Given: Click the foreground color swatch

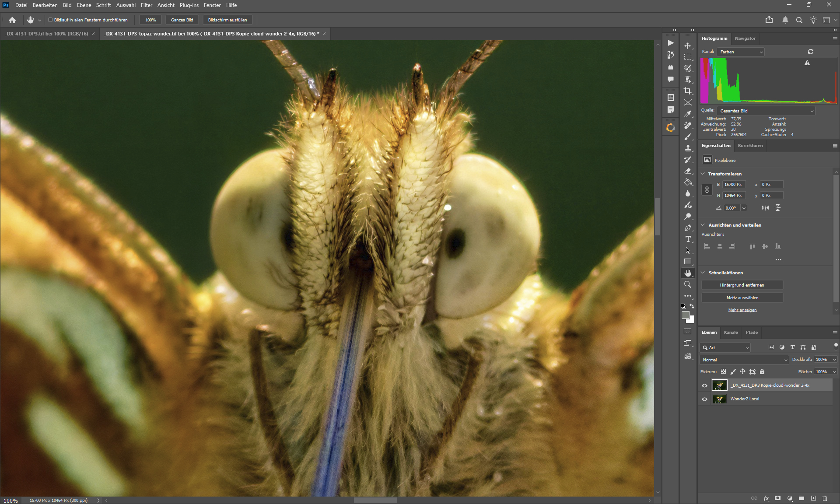Looking at the screenshot, I should [x=686, y=315].
